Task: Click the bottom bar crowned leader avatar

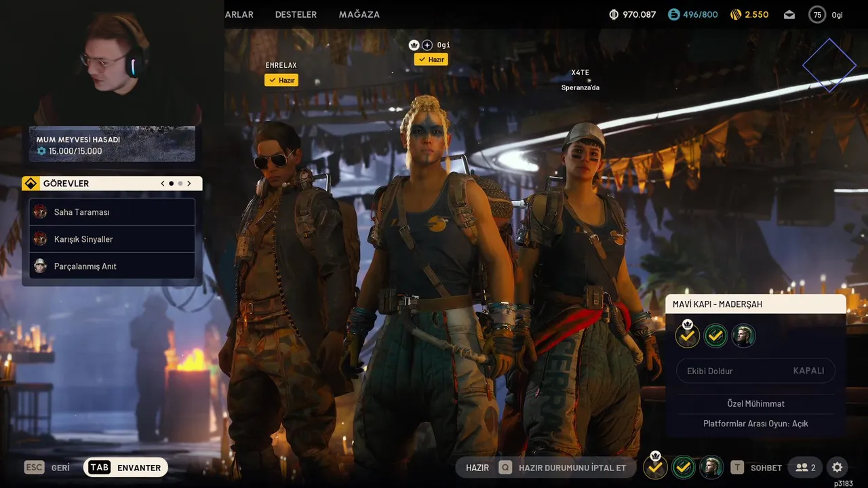Action: coord(655,466)
